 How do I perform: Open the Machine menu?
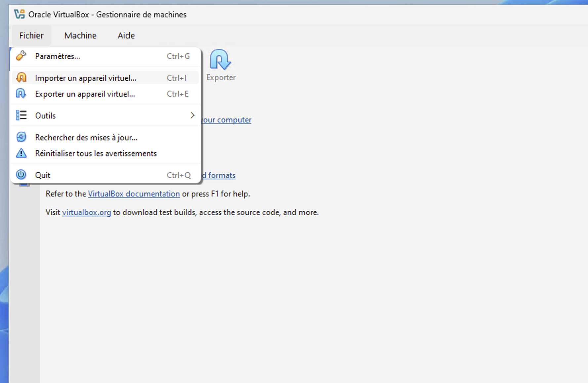point(80,35)
